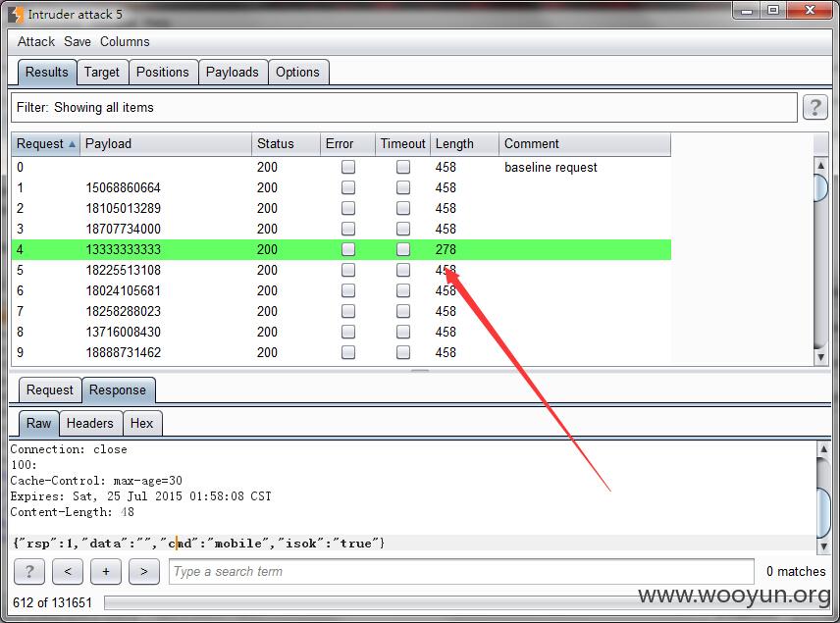Click the Content-Length header line

click(x=73, y=511)
